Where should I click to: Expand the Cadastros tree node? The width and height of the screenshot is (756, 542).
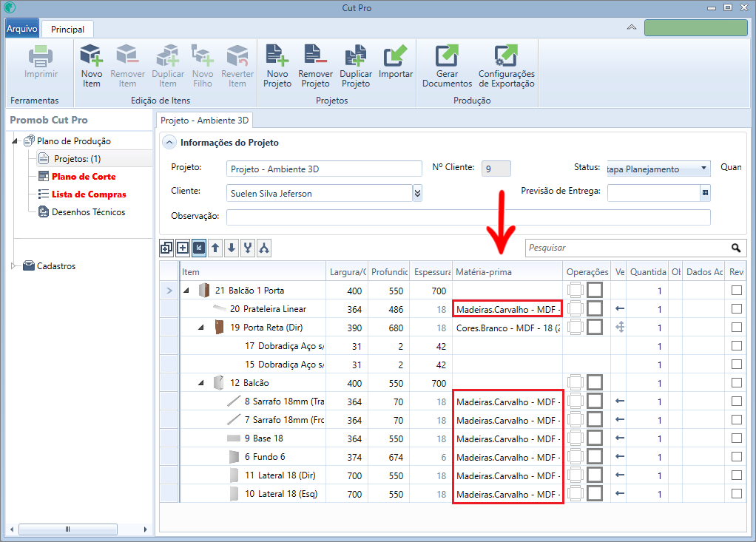click(13, 265)
